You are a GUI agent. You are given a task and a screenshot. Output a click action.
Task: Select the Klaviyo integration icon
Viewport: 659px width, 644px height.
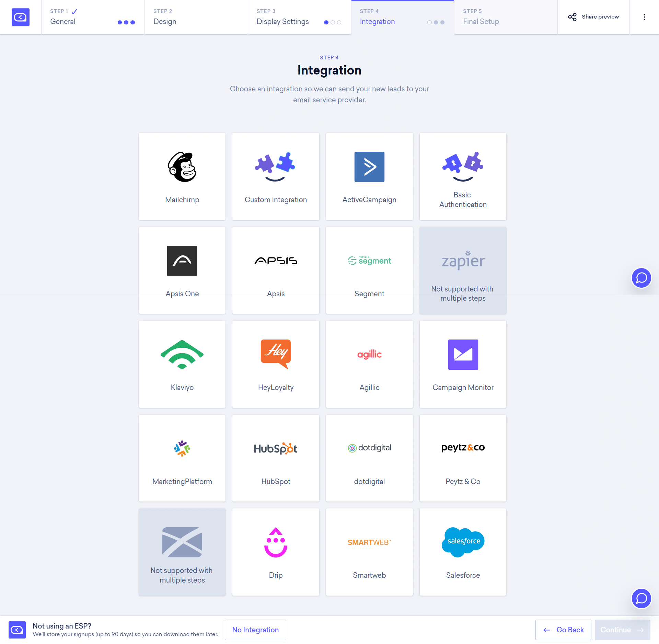point(182,354)
